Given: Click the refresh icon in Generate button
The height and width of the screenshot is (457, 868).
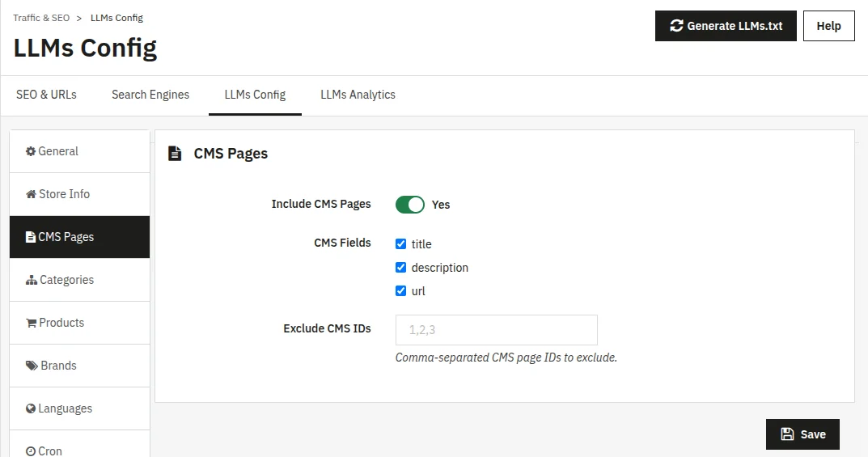Looking at the screenshot, I should (x=676, y=26).
